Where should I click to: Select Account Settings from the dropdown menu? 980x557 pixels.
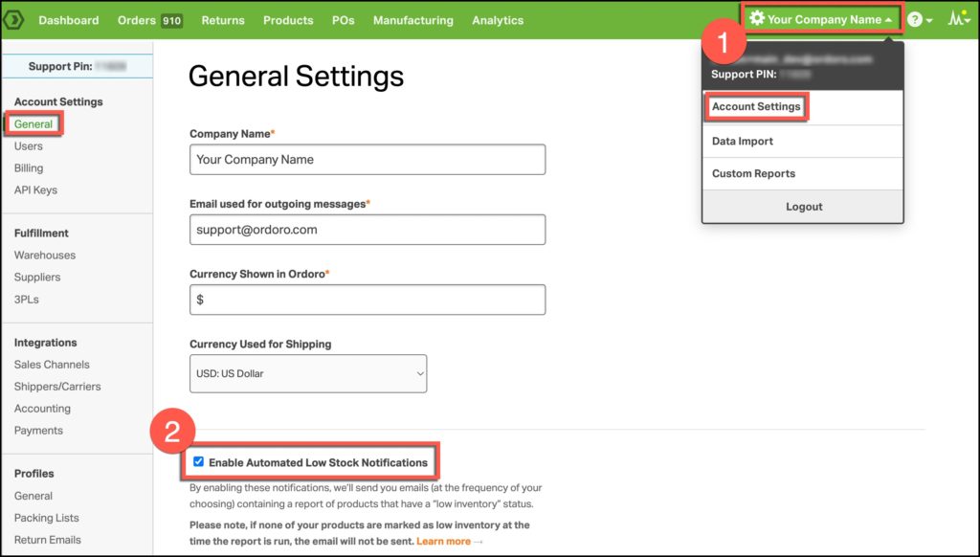click(x=756, y=106)
